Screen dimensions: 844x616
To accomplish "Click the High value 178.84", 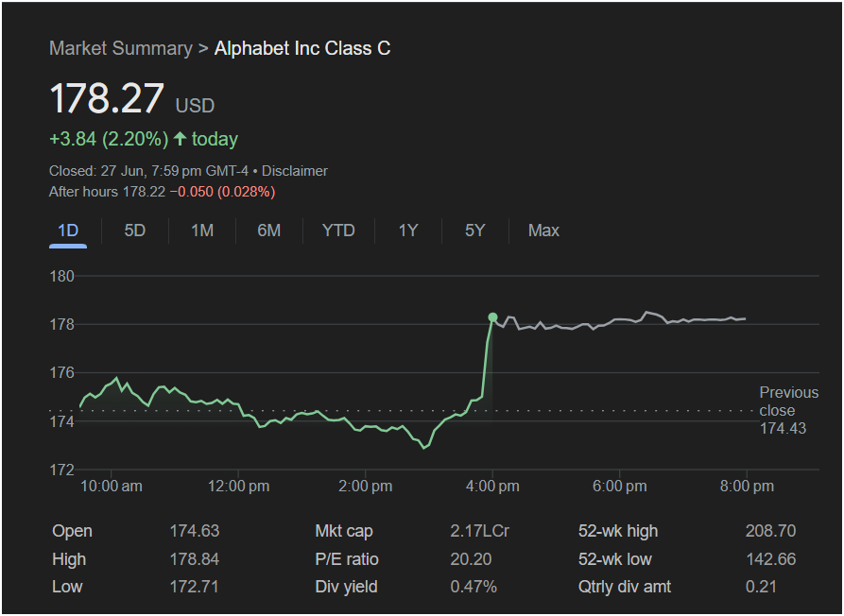I will [195, 559].
